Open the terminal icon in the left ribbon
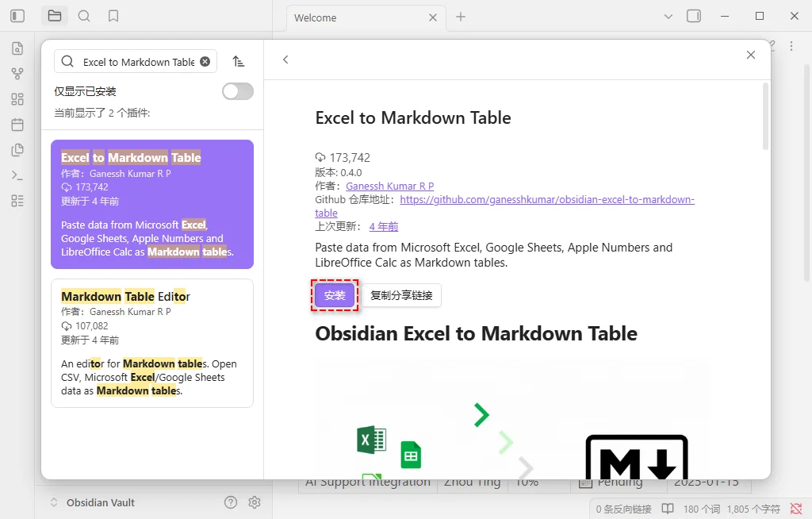The image size is (812, 519). (17, 175)
